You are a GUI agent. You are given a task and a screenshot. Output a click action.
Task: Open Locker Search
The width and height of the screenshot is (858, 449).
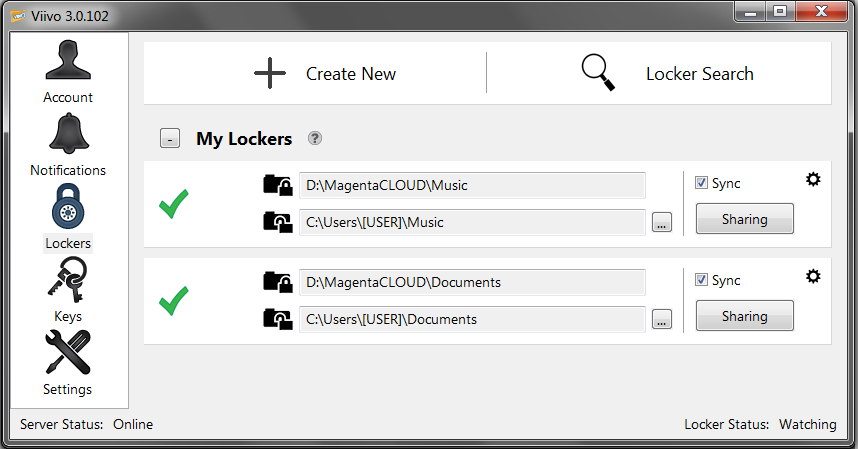[667, 74]
